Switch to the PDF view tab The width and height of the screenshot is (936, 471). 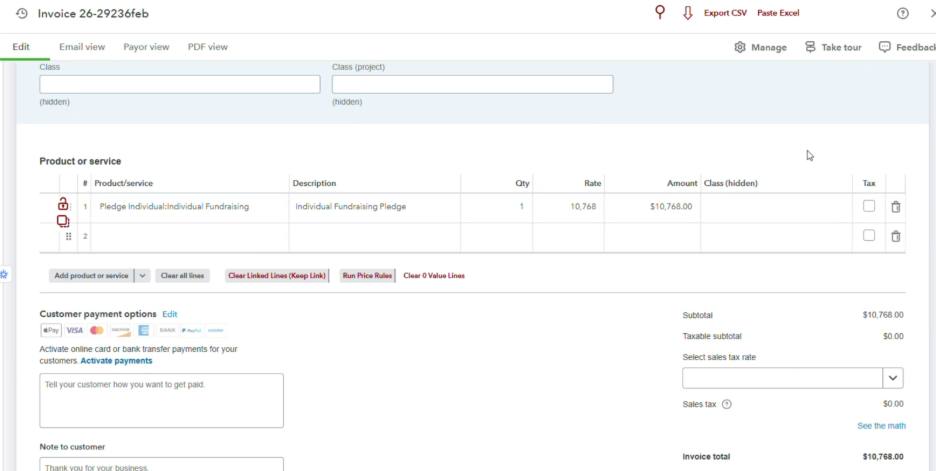click(207, 47)
